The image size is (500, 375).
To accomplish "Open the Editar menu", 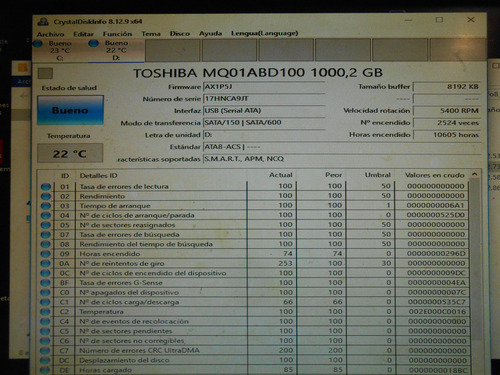I will click(x=83, y=34).
